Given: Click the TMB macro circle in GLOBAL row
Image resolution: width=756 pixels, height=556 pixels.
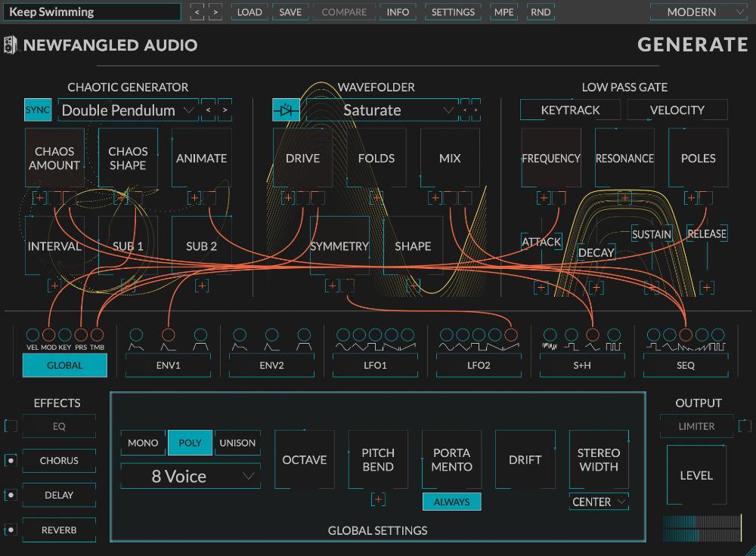Looking at the screenshot, I should click(x=98, y=335).
